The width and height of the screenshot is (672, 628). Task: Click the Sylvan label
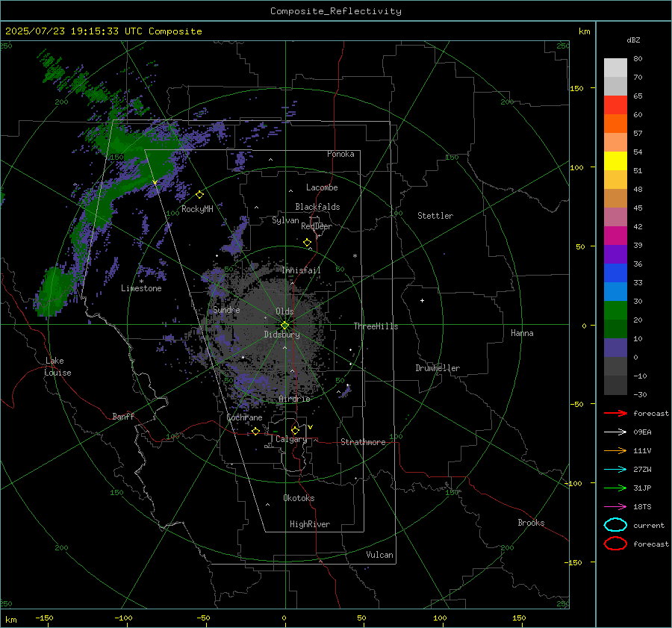[x=285, y=220]
